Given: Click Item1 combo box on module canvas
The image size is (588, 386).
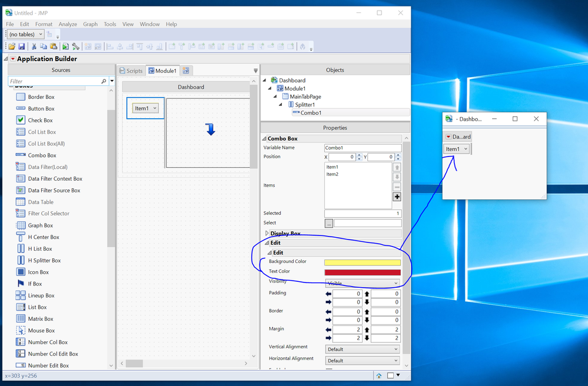Looking at the screenshot, I should click(x=145, y=108).
